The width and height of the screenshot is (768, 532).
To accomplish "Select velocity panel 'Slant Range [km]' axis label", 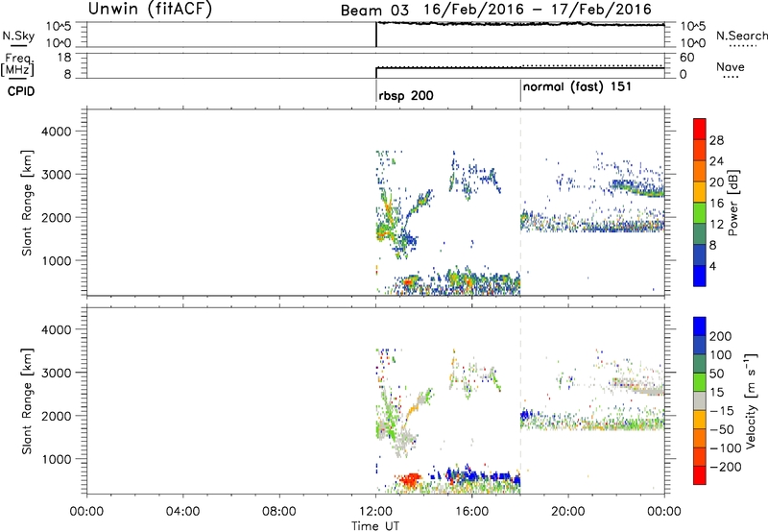I will coord(27,400).
